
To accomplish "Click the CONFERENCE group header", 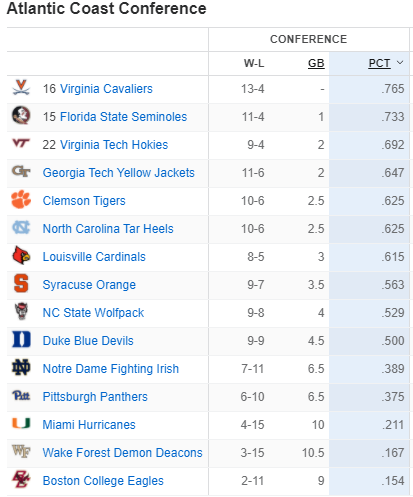I will point(308,39).
